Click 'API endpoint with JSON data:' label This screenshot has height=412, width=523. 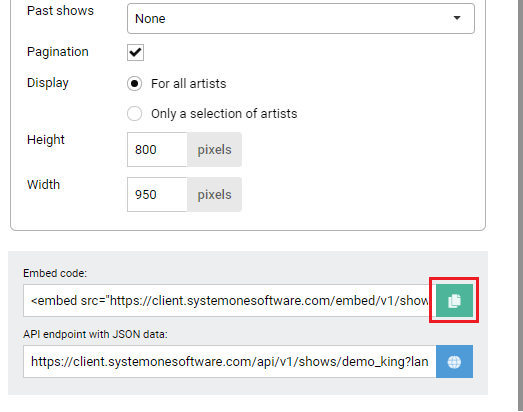pyautogui.click(x=95, y=334)
